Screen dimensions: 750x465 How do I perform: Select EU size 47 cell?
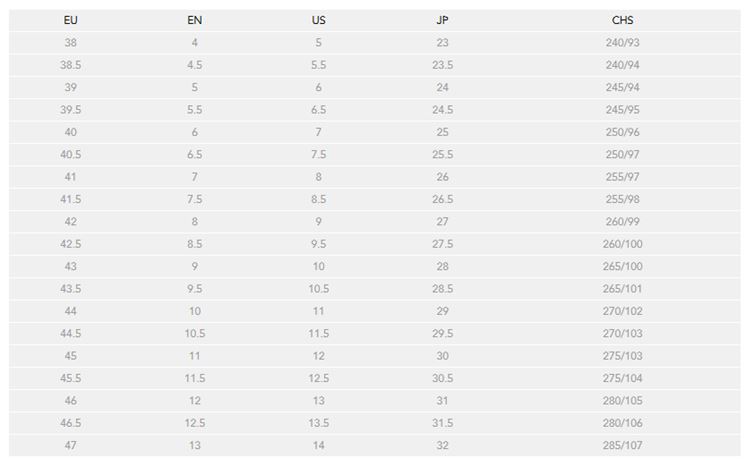coord(71,445)
